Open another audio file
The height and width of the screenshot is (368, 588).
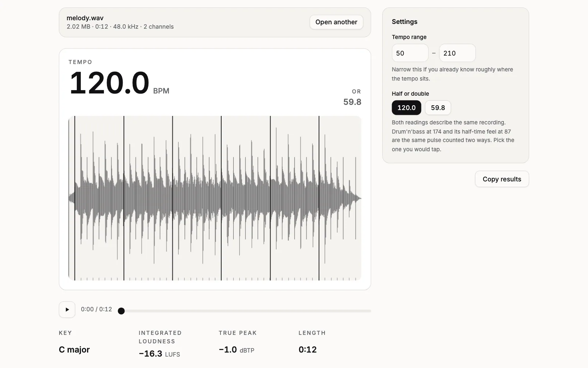336,22
